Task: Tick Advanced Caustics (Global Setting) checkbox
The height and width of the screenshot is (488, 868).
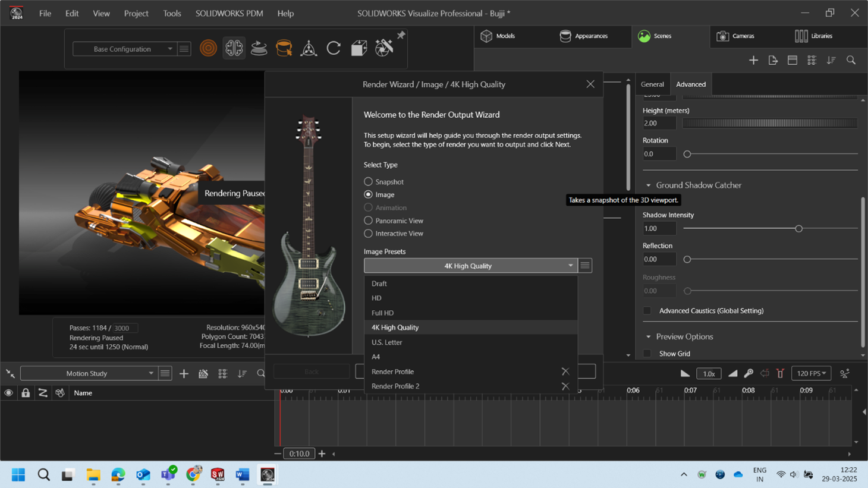Action: (x=647, y=311)
